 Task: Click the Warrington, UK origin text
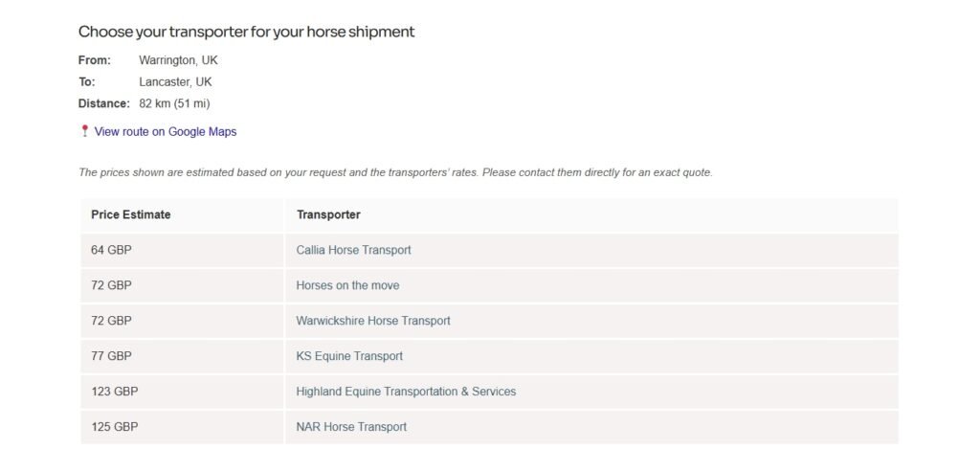pyautogui.click(x=179, y=60)
